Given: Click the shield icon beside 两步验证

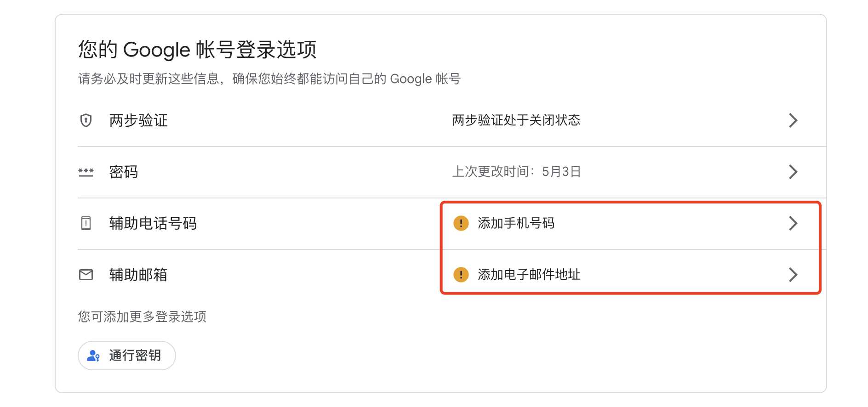Looking at the screenshot, I should 86,120.
